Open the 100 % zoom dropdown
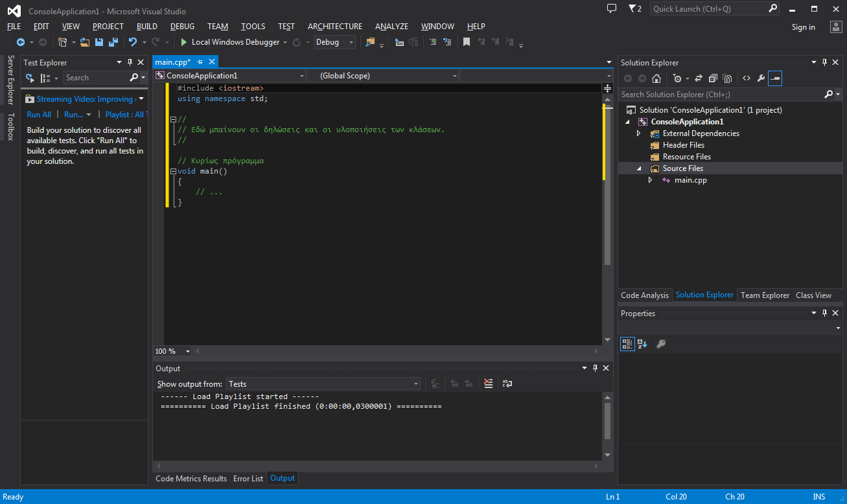847x504 pixels. coord(172,351)
